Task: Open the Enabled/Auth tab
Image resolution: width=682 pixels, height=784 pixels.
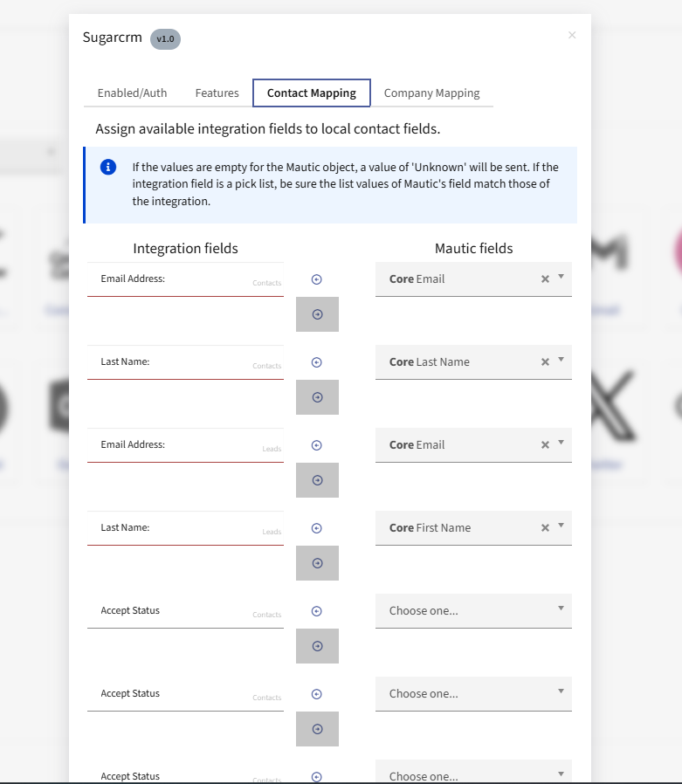Action: point(132,93)
